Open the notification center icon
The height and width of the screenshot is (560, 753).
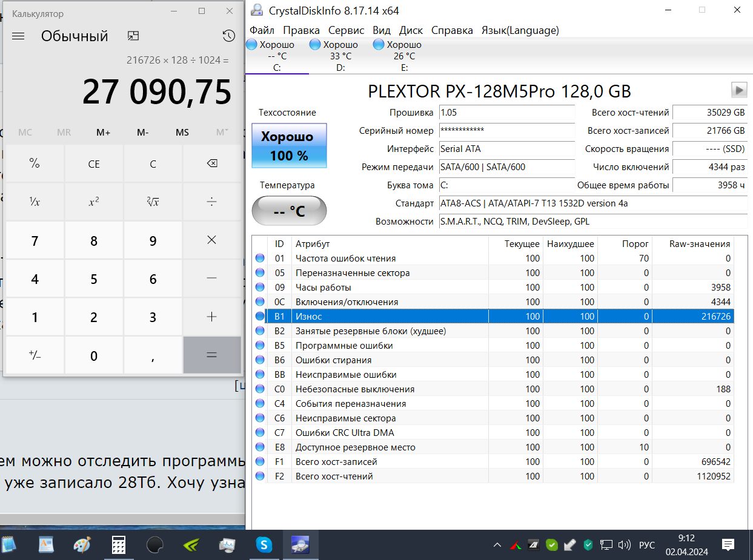coord(728,545)
